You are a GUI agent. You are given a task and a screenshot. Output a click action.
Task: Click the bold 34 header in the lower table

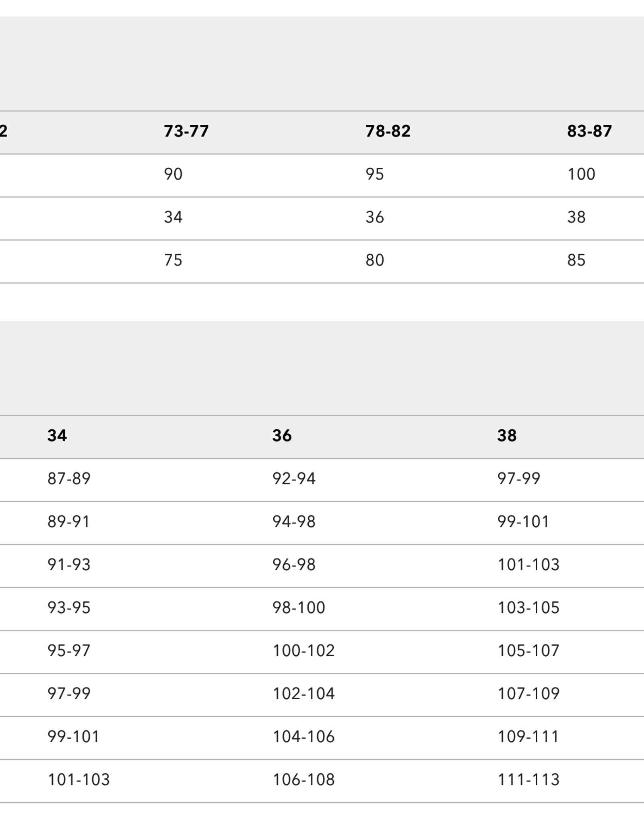coord(57,436)
